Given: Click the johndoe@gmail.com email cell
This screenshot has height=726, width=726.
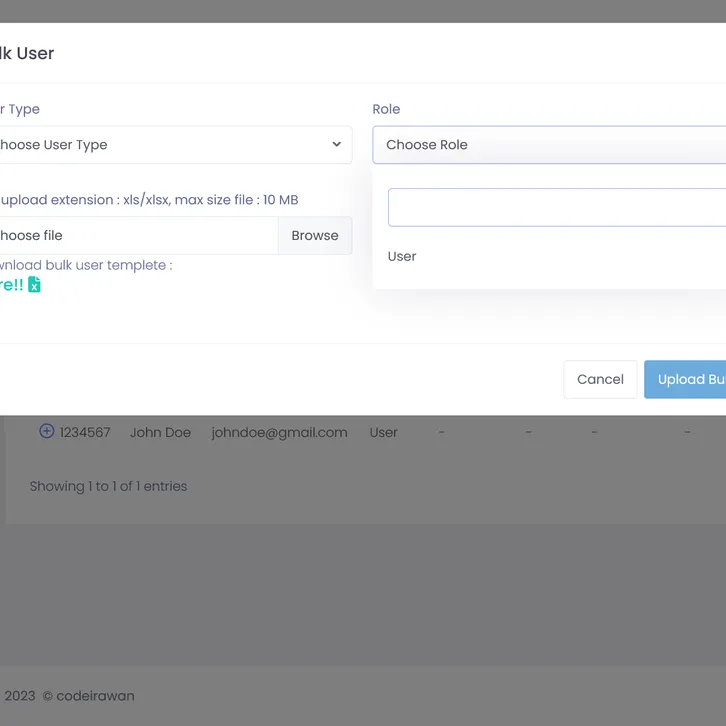Looking at the screenshot, I should point(279,433).
